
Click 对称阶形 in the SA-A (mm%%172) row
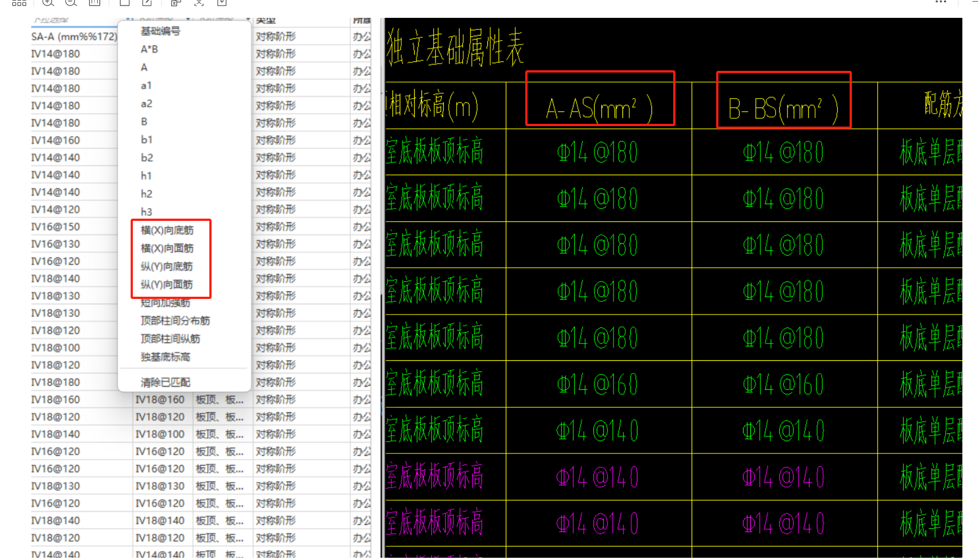(276, 37)
